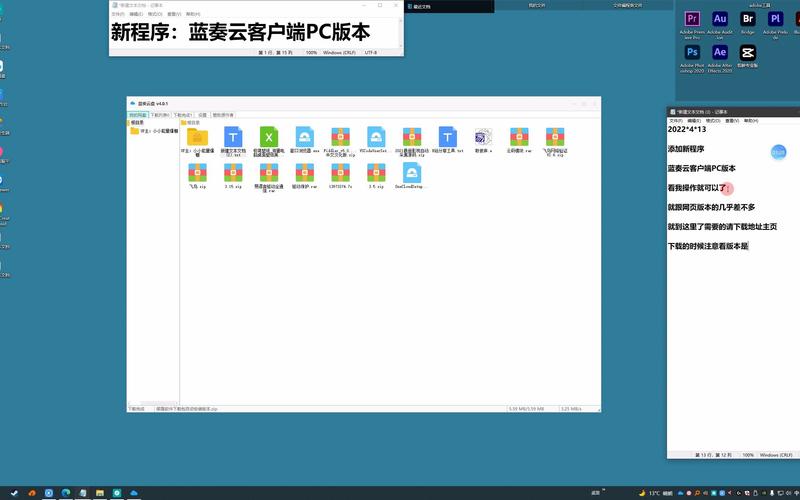
Task: Launch Adobe Premiere Pro desktop shortcut
Action: pyautogui.click(x=692, y=19)
